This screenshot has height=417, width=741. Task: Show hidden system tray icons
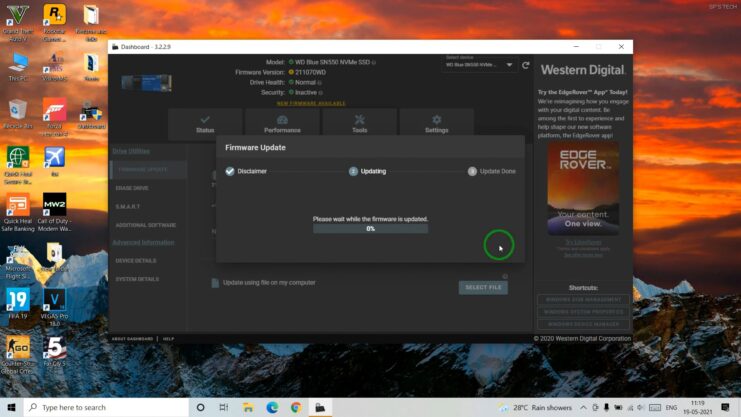[583, 408]
